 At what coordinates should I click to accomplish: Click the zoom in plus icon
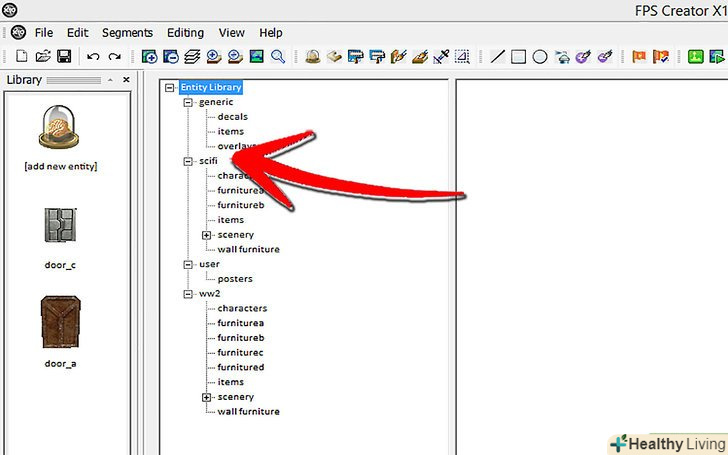click(214, 57)
